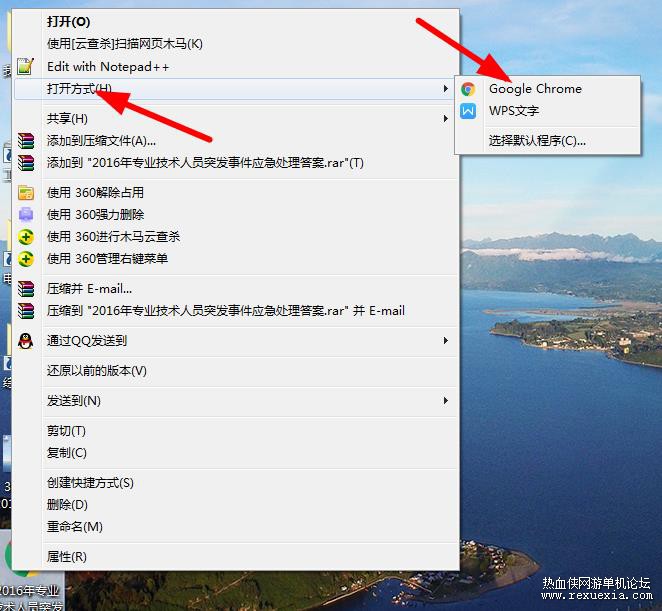The image size is (662, 611).
Task: Click the WinRAR icon beside 添加到压缩文件(A)
Action: [26, 141]
